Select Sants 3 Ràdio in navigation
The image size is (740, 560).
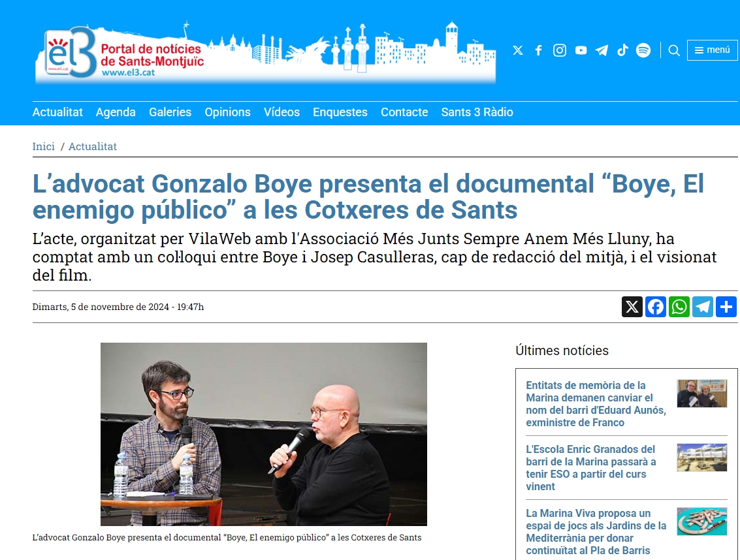click(x=477, y=112)
